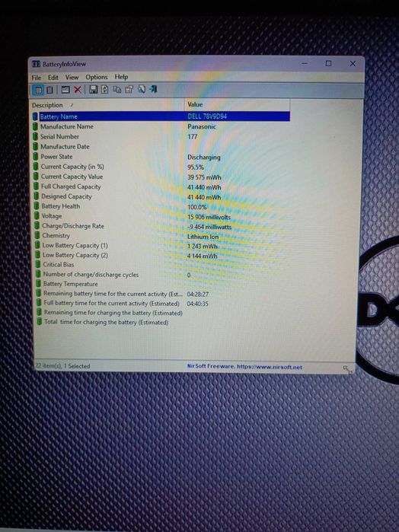Click the battery icon beside Battery Name
This screenshot has width=399, height=532.
(35, 116)
